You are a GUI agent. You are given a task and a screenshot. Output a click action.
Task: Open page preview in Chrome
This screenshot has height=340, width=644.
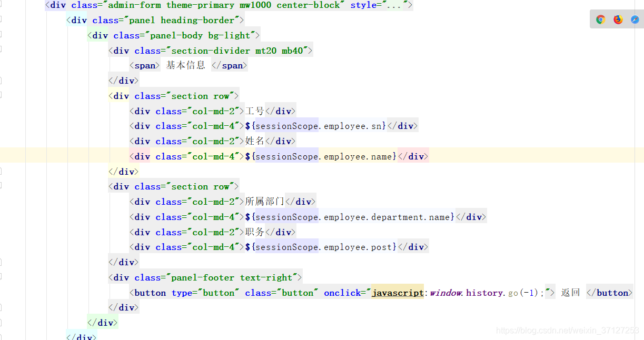(x=600, y=19)
